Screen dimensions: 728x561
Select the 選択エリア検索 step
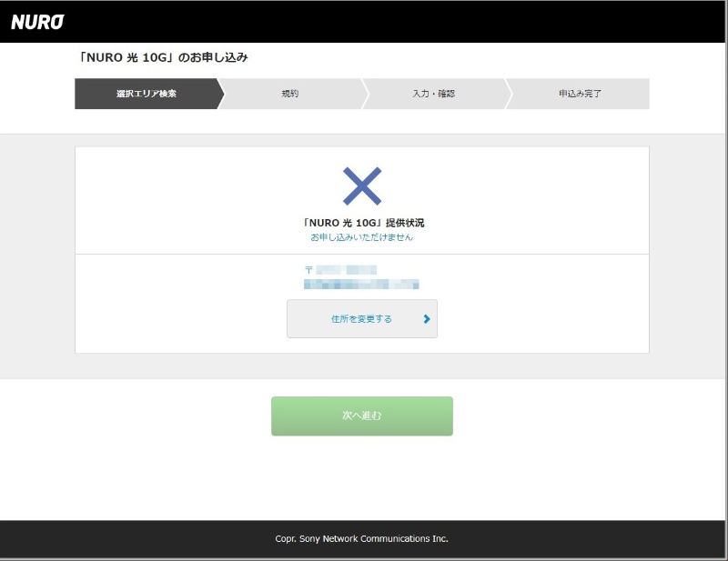pos(146,94)
